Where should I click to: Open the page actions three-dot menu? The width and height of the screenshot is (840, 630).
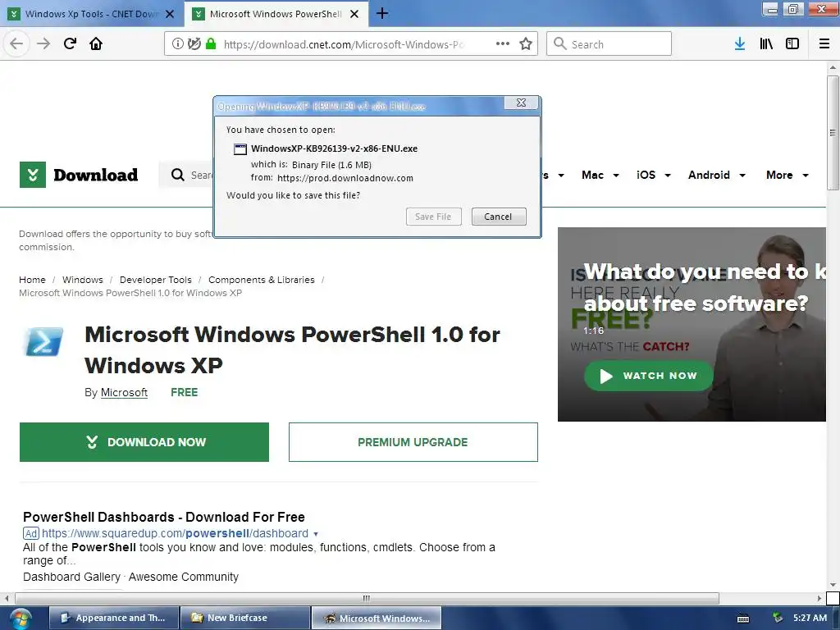[503, 43]
